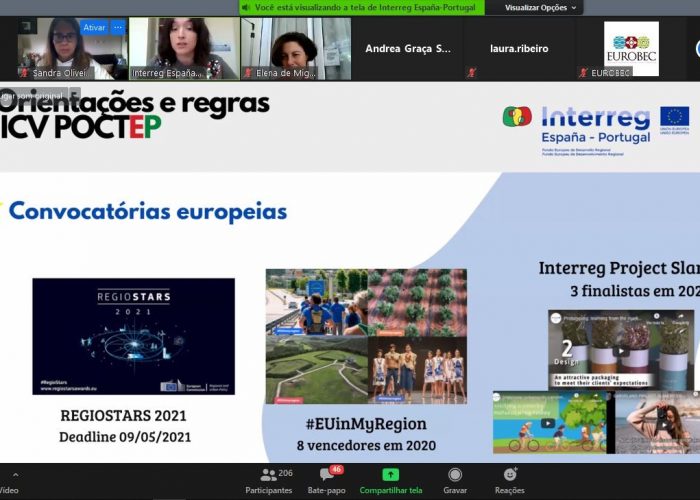Click the green Compartilhar tela button
Viewport: 700px width, 500px height.
(x=391, y=481)
